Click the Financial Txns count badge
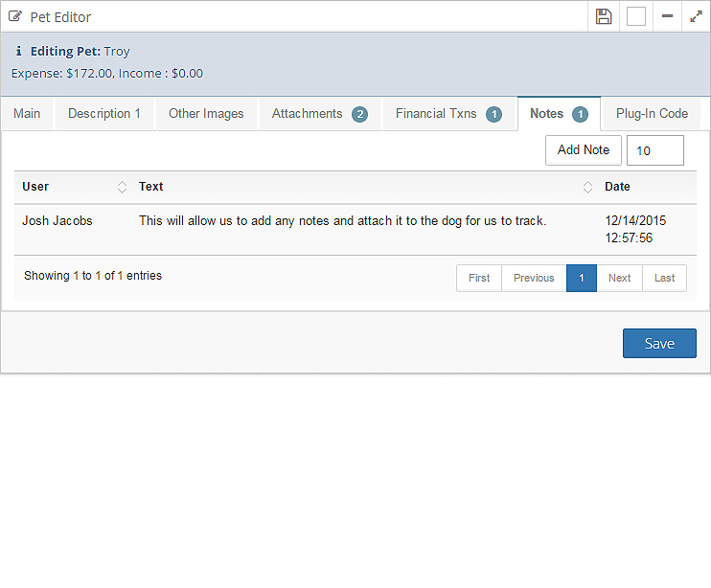This screenshot has height=588, width=711. (x=494, y=114)
